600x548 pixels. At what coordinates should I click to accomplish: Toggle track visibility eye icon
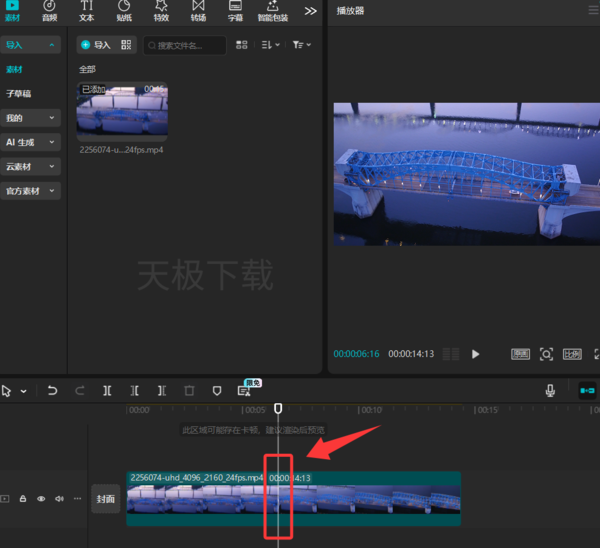point(41,499)
